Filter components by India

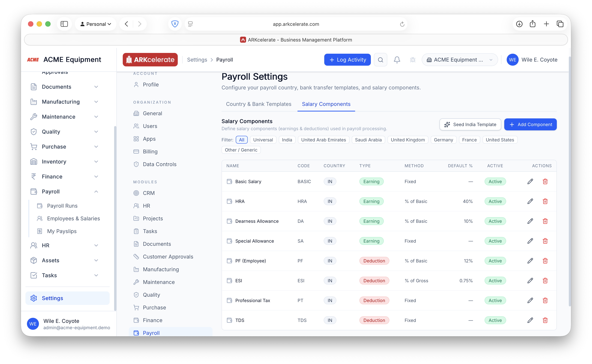tap(287, 140)
